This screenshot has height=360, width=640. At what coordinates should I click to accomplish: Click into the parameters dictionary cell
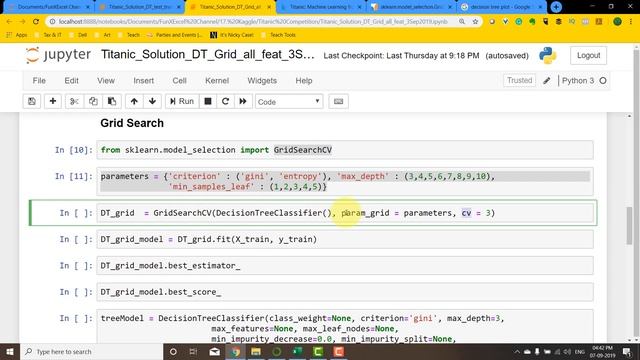[344, 181]
